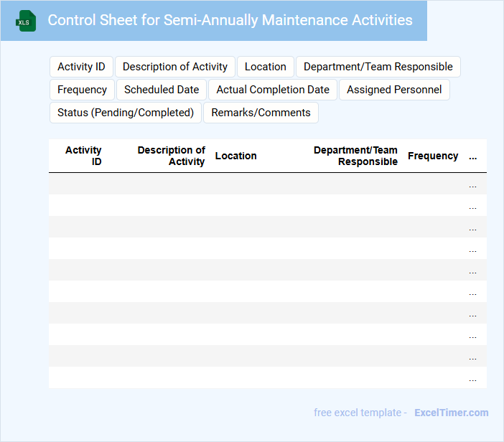Click the Remarks/Comments tag

[x=261, y=113]
